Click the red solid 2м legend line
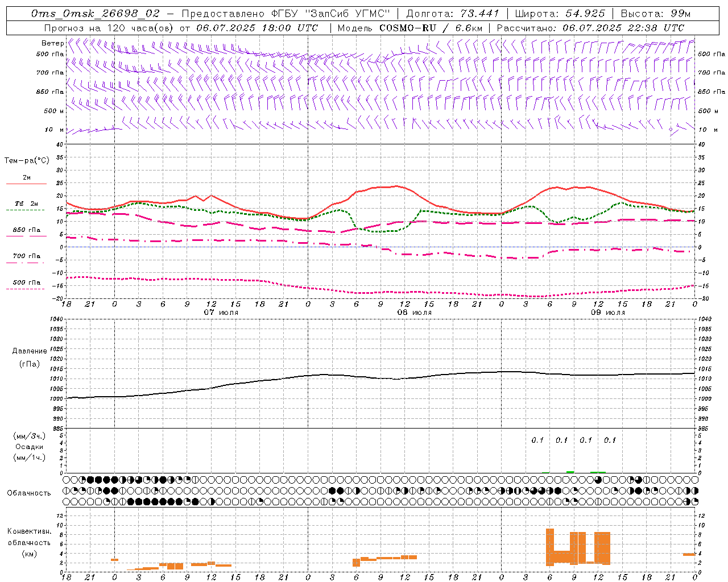The width and height of the screenshot is (728, 582). pyautogui.click(x=26, y=184)
